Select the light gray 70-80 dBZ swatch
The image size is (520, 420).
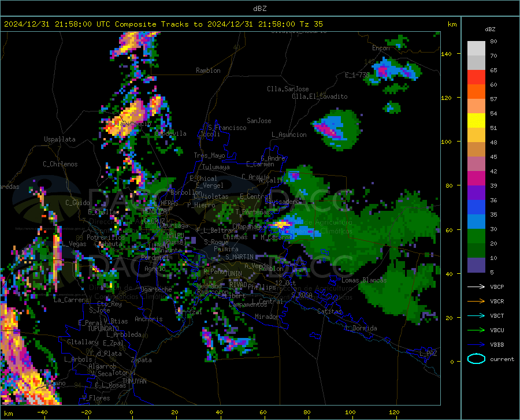pyautogui.click(x=476, y=49)
